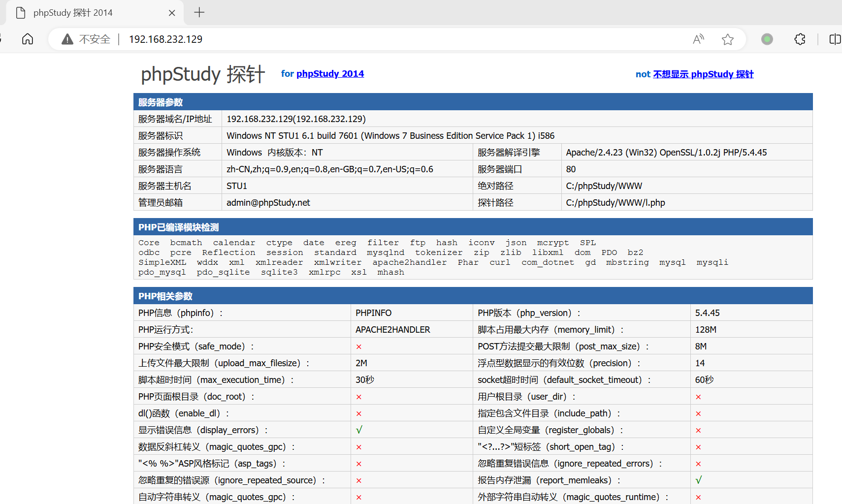The width and height of the screenshot is (842, 504).
Task: Click the PHP version value 5.4.45
Action: 708,313
